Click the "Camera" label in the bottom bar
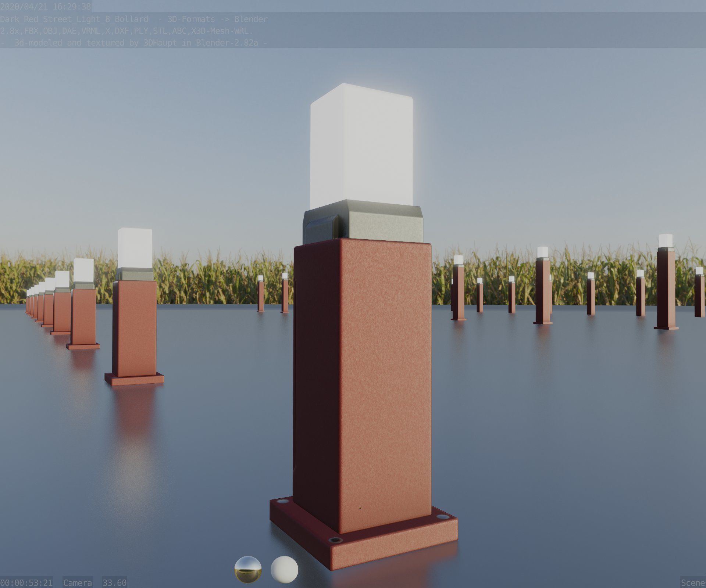The image size is (706, 588). [x=78, y=582]
